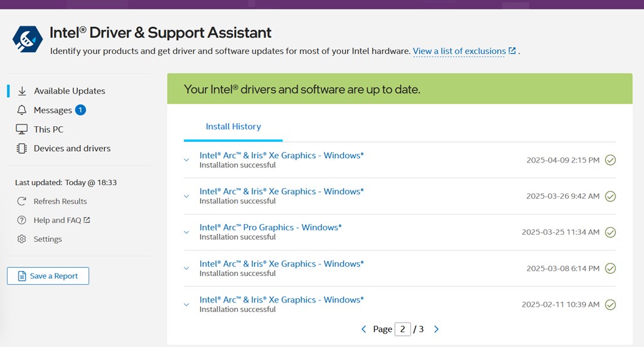The width and height of the screenshot is (644, 347).
Task: Expand the 2025-04-09 Arc & Iris Xe entry
Action: point(186,160)
